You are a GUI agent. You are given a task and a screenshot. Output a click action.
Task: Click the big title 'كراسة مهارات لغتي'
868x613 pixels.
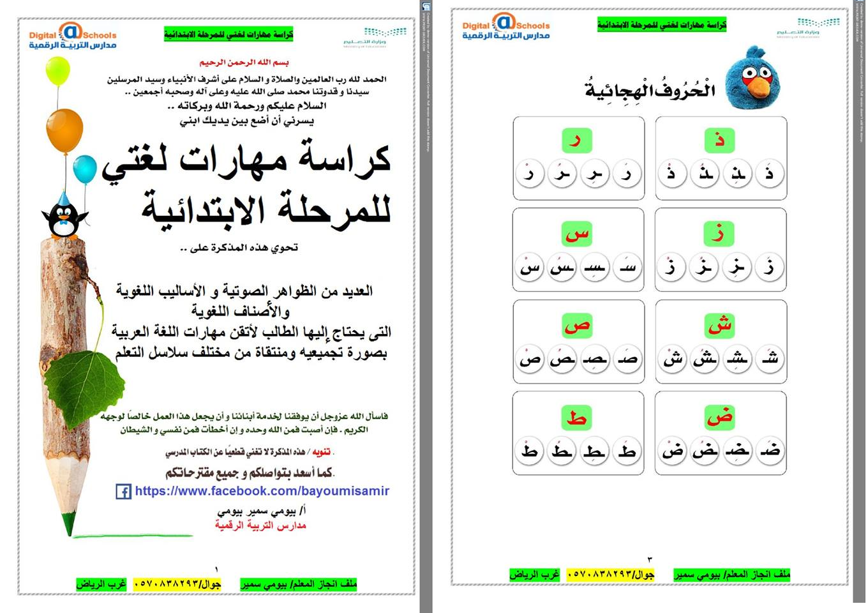[x=247, y=162]
